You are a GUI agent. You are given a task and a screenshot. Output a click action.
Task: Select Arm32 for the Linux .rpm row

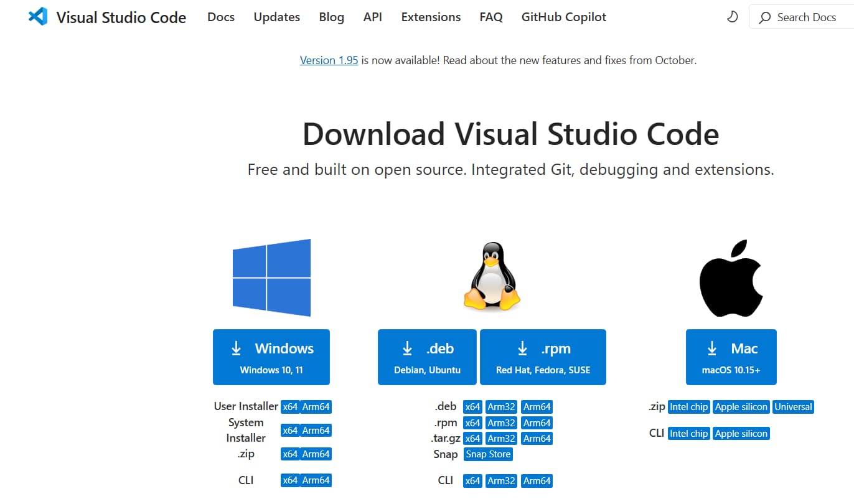point(502,423)
